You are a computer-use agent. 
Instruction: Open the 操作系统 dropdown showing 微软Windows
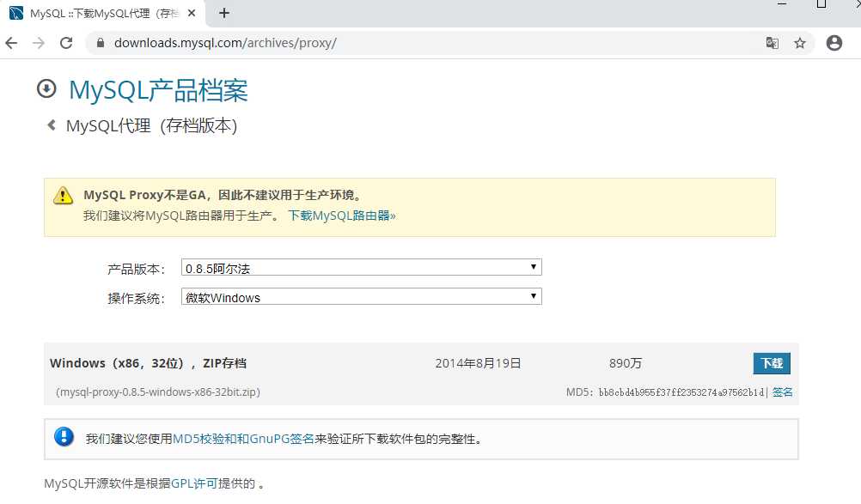(x=361, y=297)
